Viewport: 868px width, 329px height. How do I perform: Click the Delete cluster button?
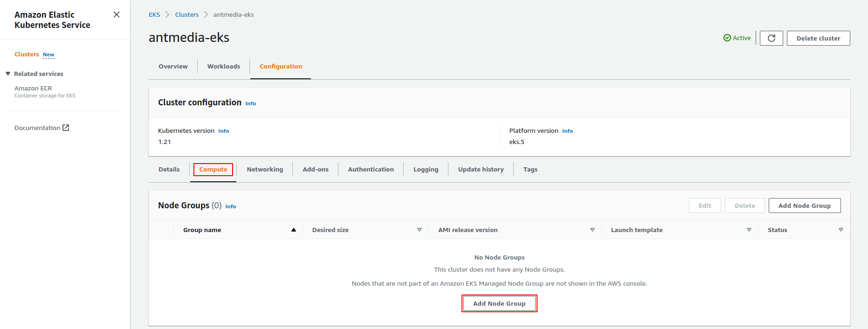[x=818, y=38]
